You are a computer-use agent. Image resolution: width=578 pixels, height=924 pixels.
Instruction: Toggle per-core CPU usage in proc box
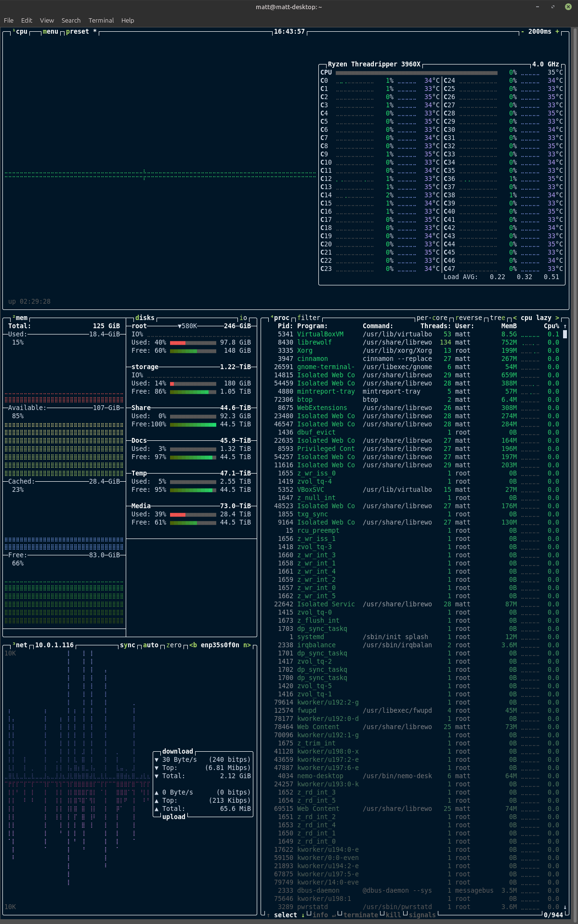pos(432,318)
